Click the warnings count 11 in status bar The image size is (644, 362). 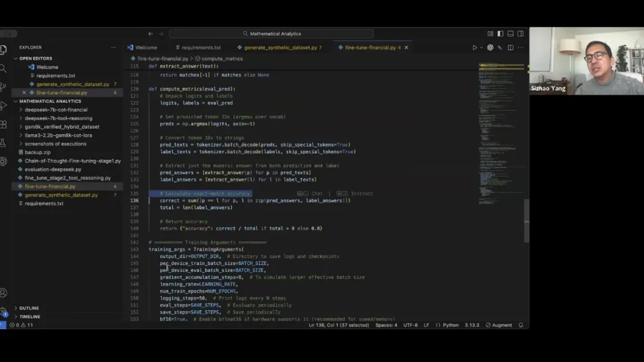click(27, 325)
